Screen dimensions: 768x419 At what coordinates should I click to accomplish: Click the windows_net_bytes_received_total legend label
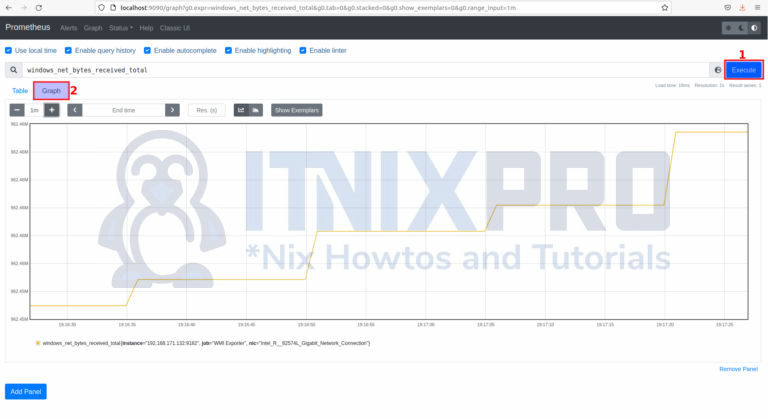coord(206,343)
